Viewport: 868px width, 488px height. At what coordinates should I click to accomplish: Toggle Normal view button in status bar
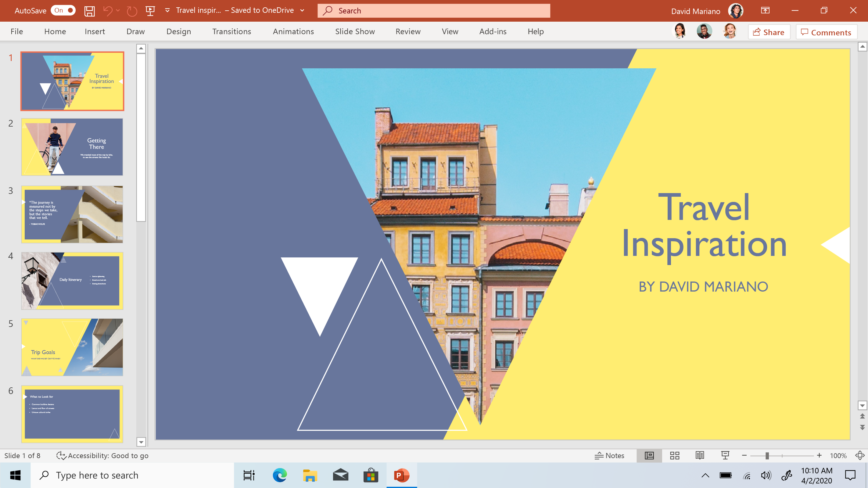coord(649,456)
